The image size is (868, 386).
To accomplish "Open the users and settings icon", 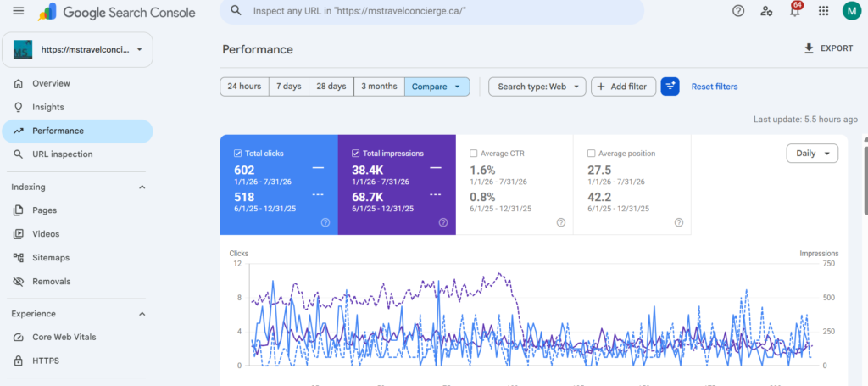I will [766, 10].
